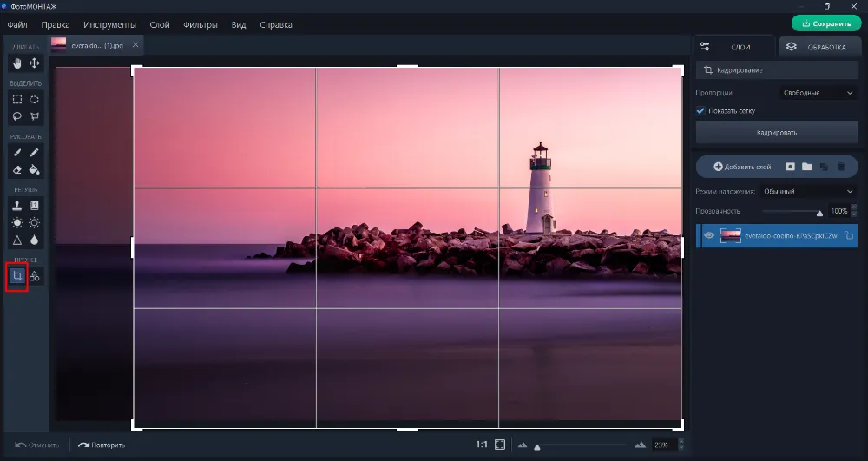Screen dimensions: 868x461
Task: Click the opacity 100% value field
Action: point(838,211)
